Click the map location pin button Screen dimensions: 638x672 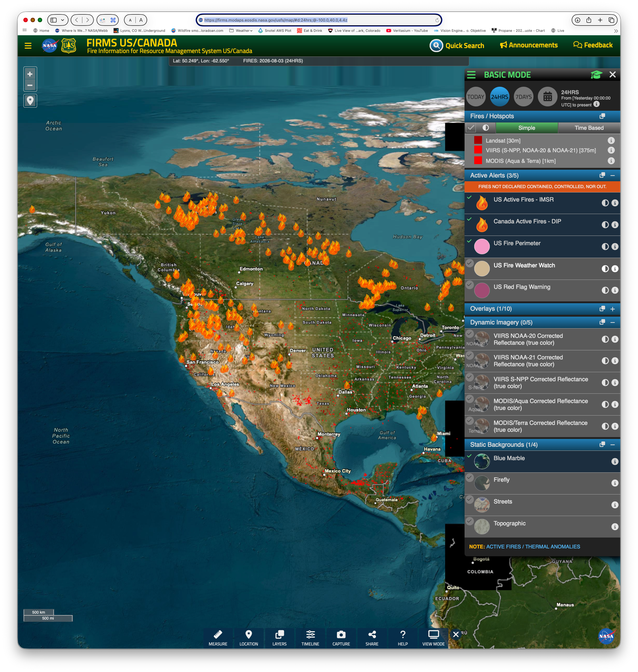30,101
